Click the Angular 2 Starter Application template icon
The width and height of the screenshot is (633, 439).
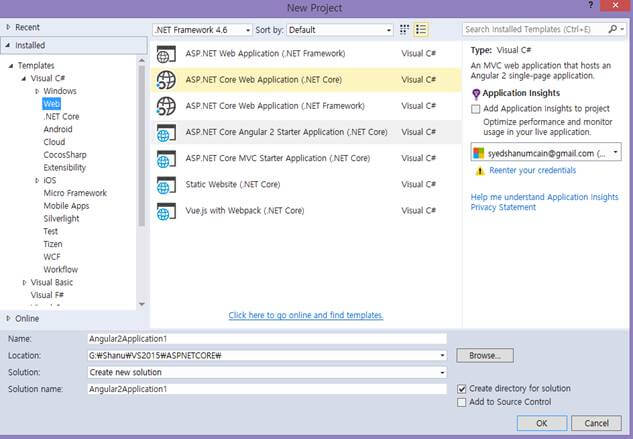pyautogui.click(x=166, y=132)
